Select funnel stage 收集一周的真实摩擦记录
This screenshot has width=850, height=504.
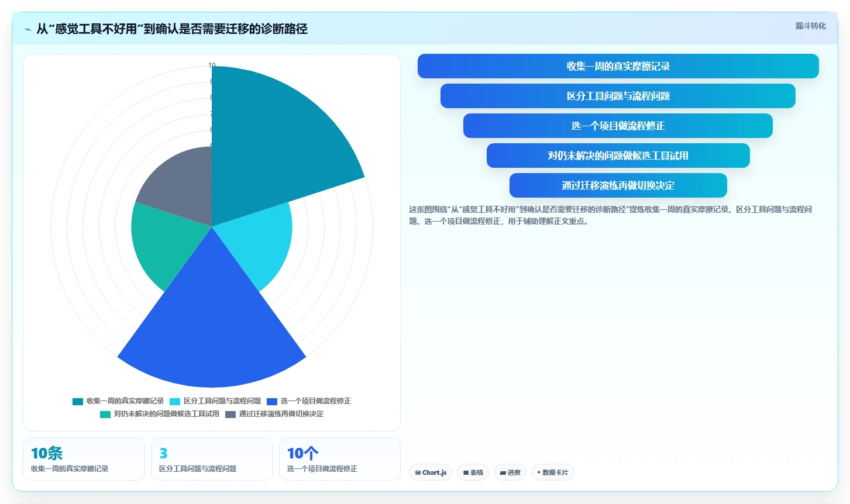coord(618,66)
